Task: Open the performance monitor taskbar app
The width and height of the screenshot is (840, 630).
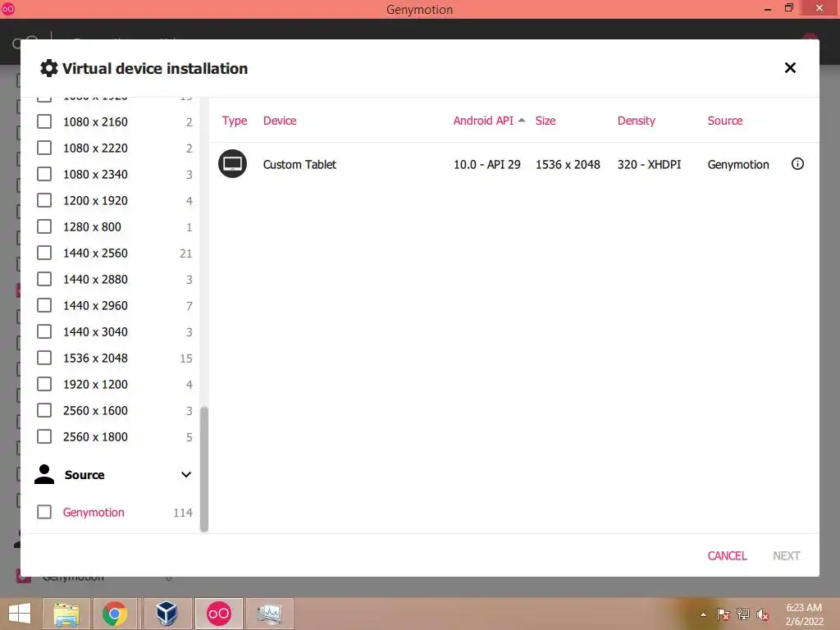Action: click(269, 614)
